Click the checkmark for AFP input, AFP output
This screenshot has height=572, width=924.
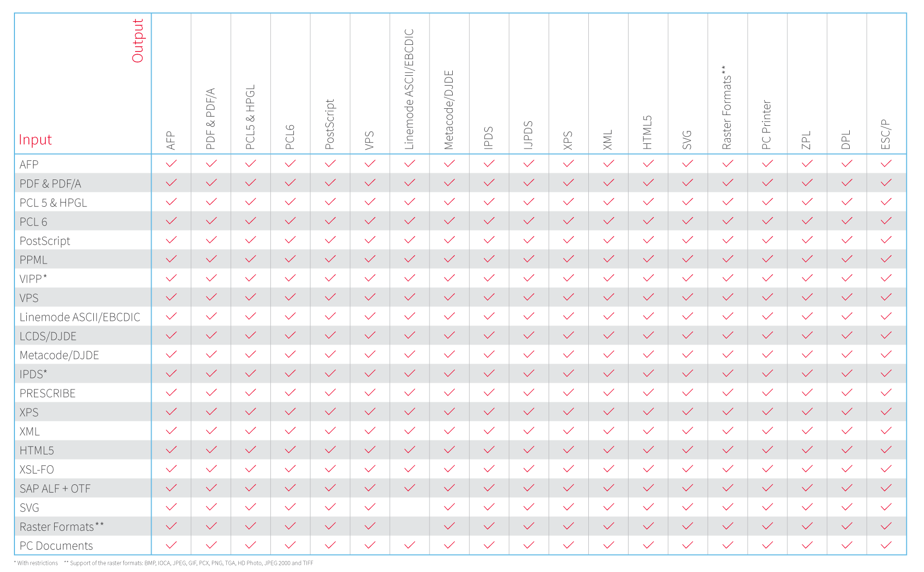pyautogui.click(x=171, y=164)
